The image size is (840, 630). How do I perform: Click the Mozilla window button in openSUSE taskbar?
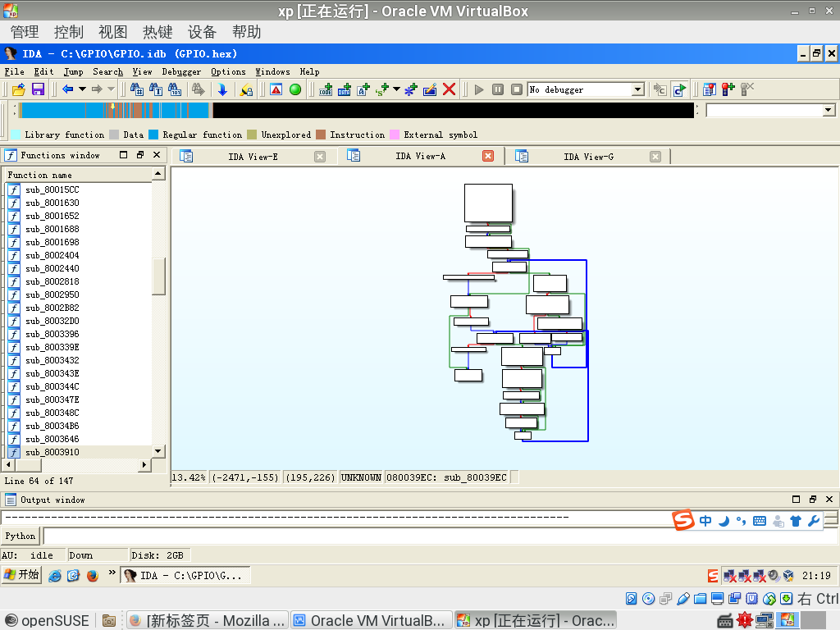pyautogui.click(x=208, y=620)
